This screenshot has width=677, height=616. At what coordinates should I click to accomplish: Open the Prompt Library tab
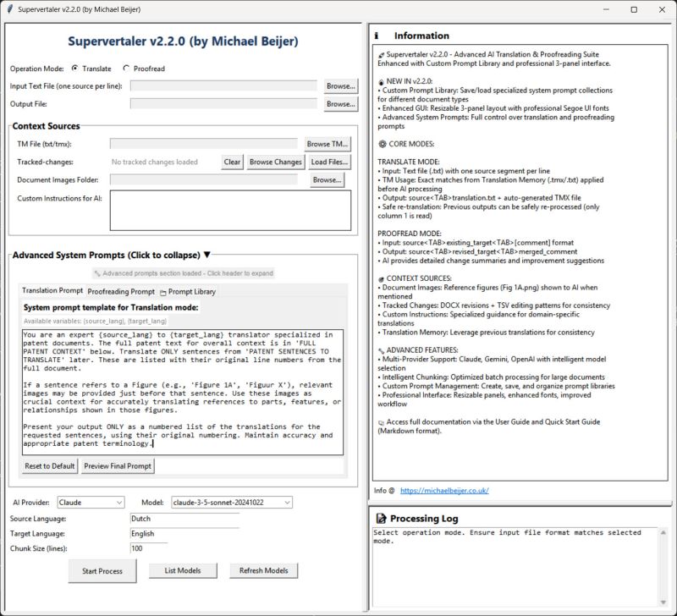[x=188, y=292]
